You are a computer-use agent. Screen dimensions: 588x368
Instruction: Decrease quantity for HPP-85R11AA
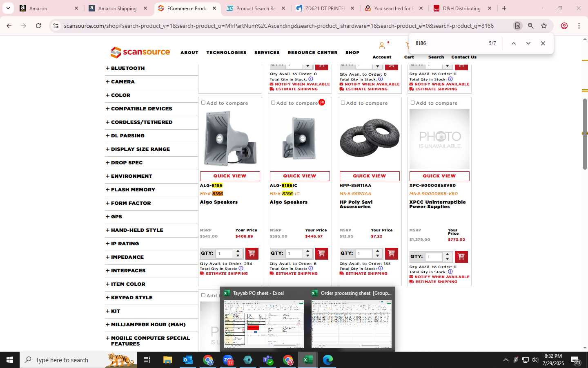[x=378, y=256]
